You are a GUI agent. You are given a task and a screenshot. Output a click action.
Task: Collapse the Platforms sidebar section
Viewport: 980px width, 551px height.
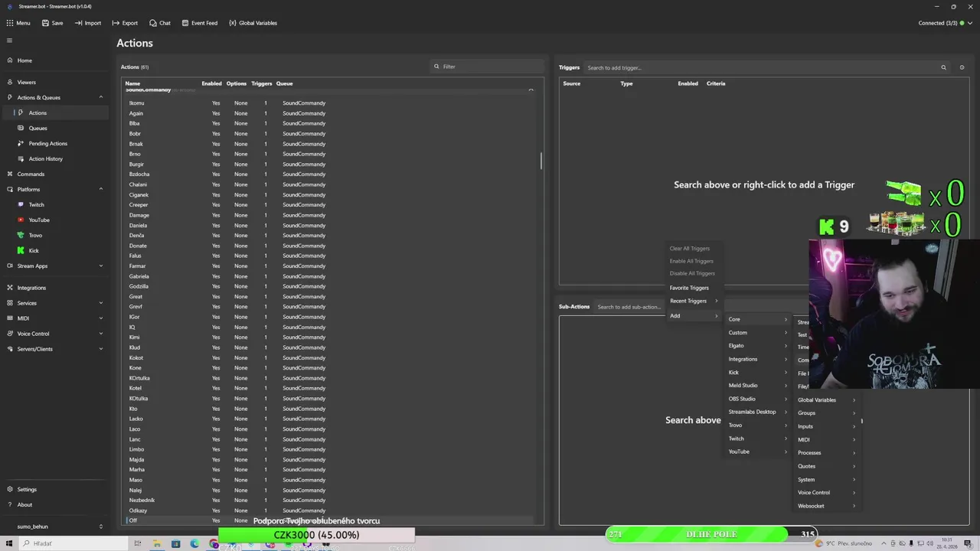(x=100, y=189)
